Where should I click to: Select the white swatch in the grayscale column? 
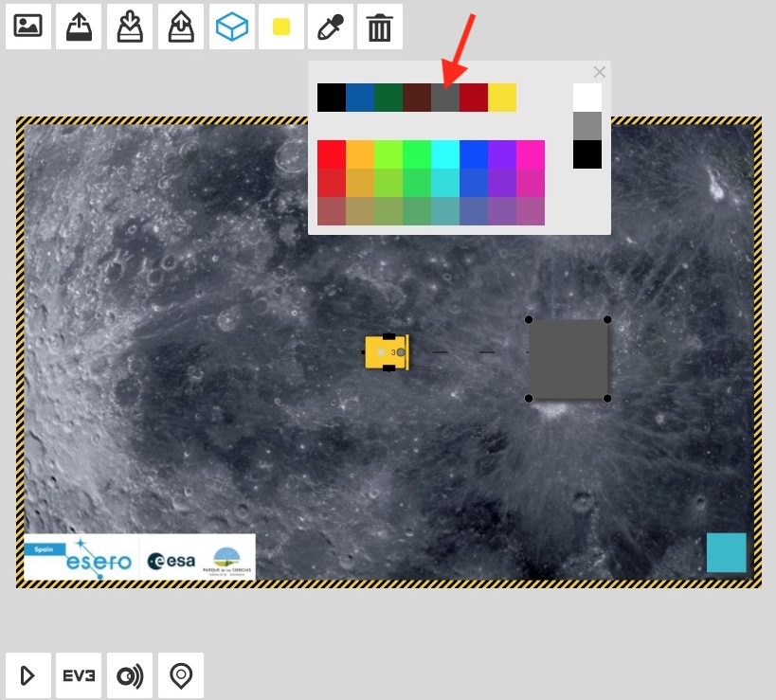pos(587,98)
